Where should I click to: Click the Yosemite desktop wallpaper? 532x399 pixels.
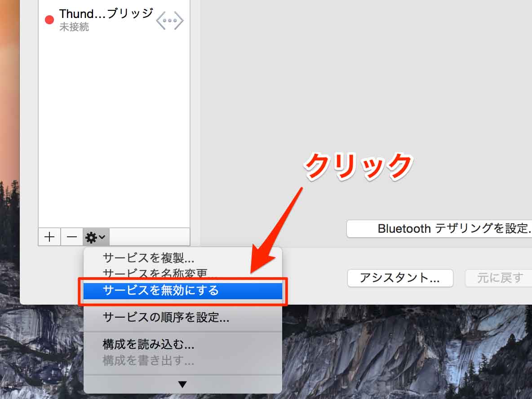point(407,353)
